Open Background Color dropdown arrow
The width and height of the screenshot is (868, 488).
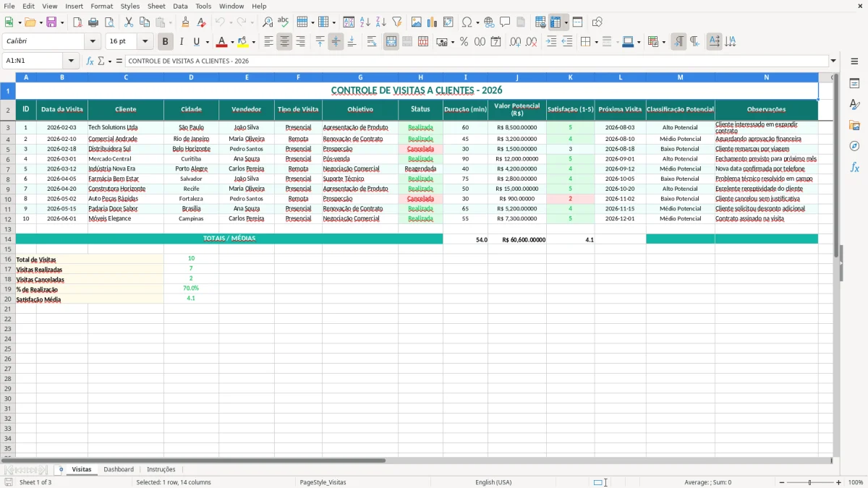click(x=253, y=42)
